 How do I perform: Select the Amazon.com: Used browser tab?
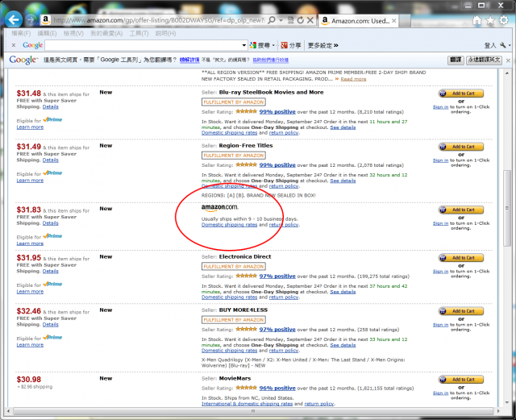click(357, 21)
